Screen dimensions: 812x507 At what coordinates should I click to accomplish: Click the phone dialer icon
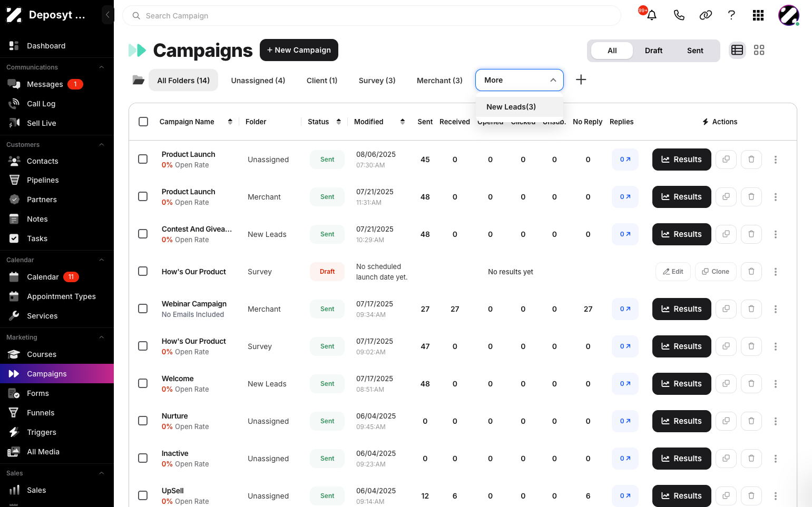pos(679,15)
